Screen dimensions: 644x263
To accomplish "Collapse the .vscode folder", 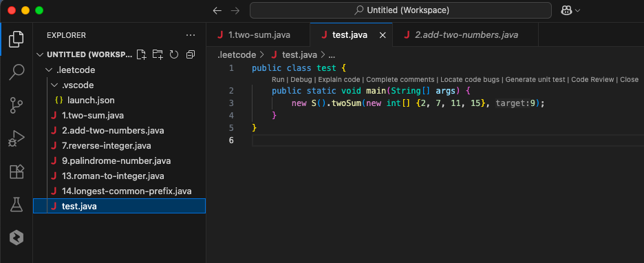I will (54, 85).
